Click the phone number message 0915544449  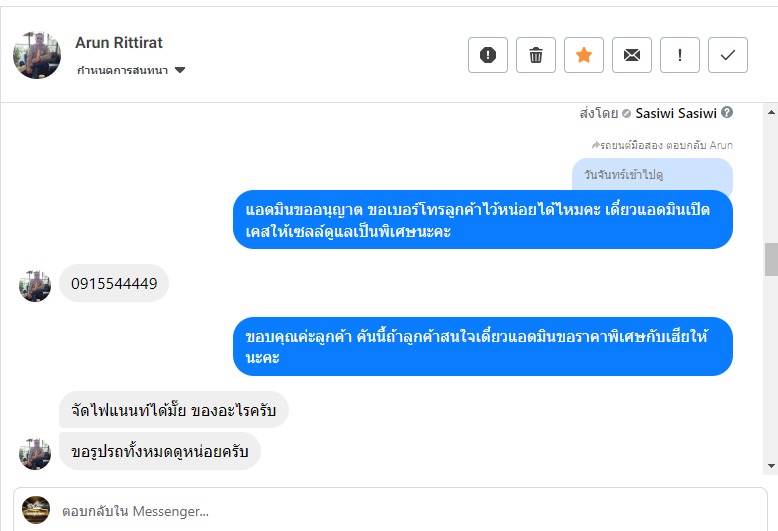[x=114, y=284]
